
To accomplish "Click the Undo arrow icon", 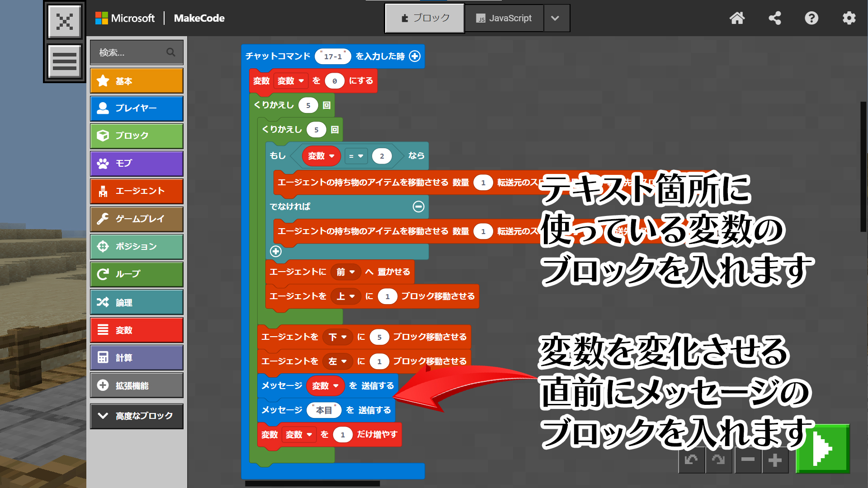I will 691,460.
